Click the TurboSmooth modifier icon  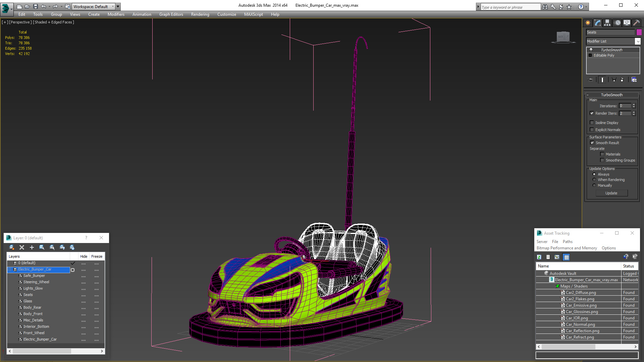(590, 50)
